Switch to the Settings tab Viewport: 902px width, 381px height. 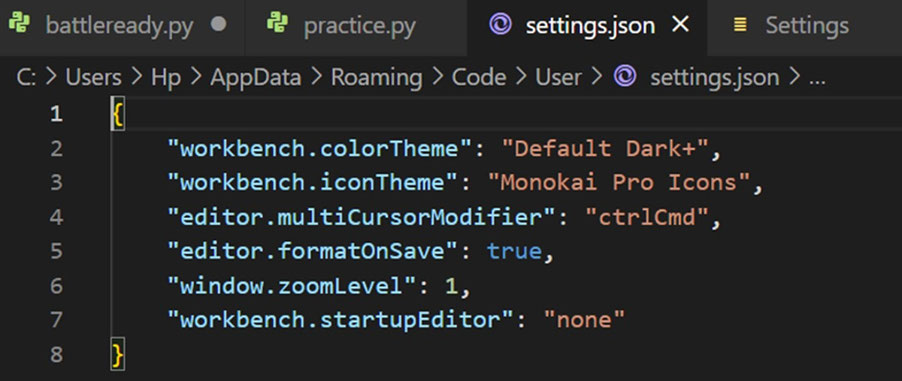pos(804,26)
